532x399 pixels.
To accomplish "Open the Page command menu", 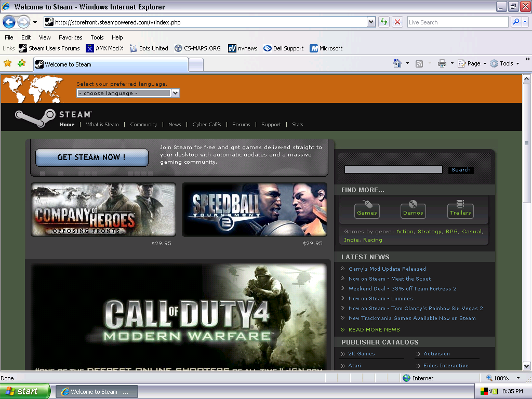I will pos(472,63).
